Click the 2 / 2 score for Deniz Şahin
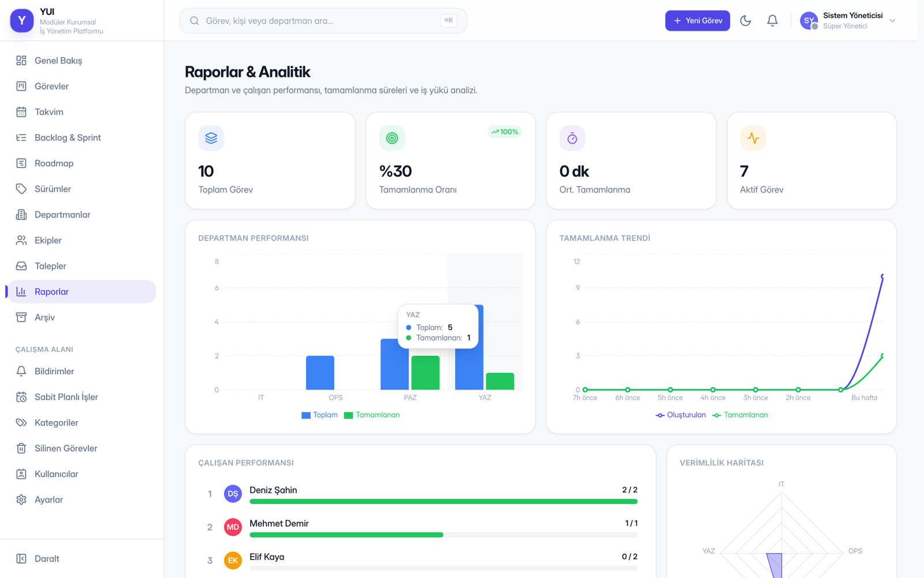The width and height of the screenshot is (924, 578). [629, 490]
